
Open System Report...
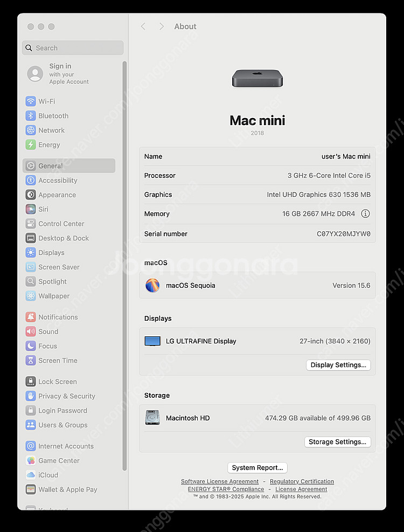257,467
